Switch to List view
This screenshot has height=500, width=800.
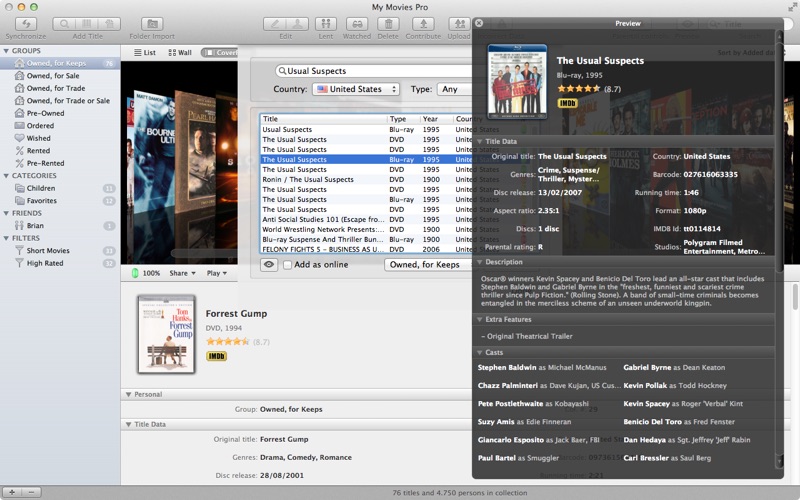tap(144, 53)
